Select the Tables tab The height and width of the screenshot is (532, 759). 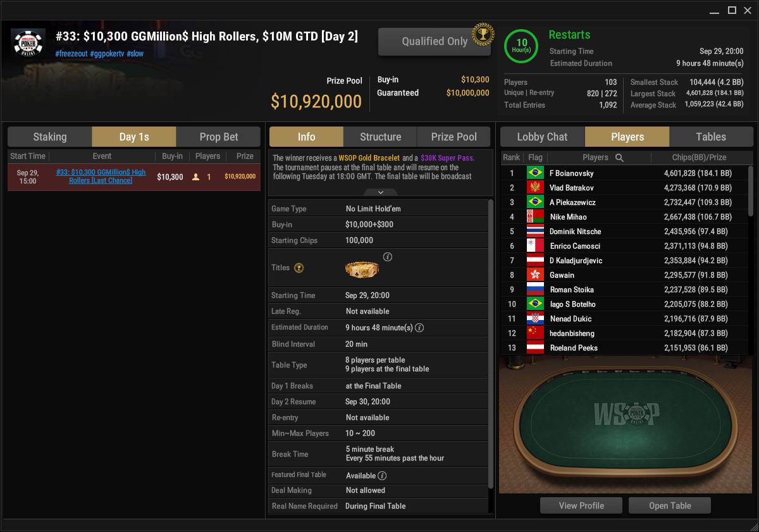point(711,137)
